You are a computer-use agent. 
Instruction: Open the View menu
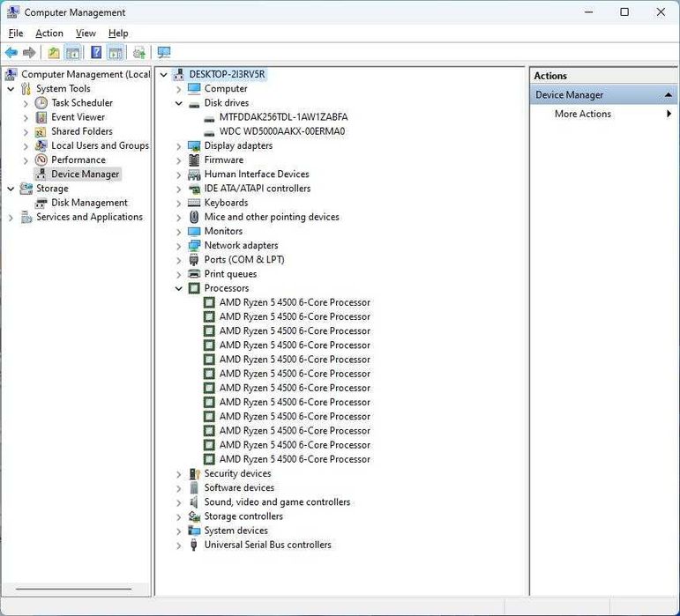tap(86, 33)
